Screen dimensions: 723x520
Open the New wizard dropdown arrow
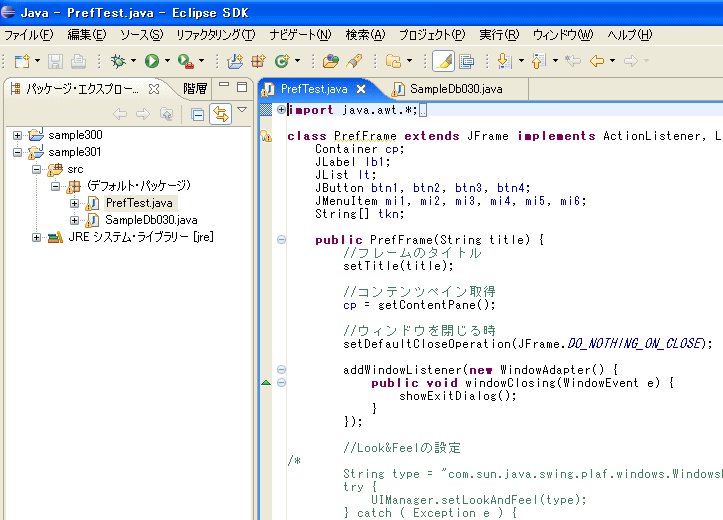pos(37,60)
